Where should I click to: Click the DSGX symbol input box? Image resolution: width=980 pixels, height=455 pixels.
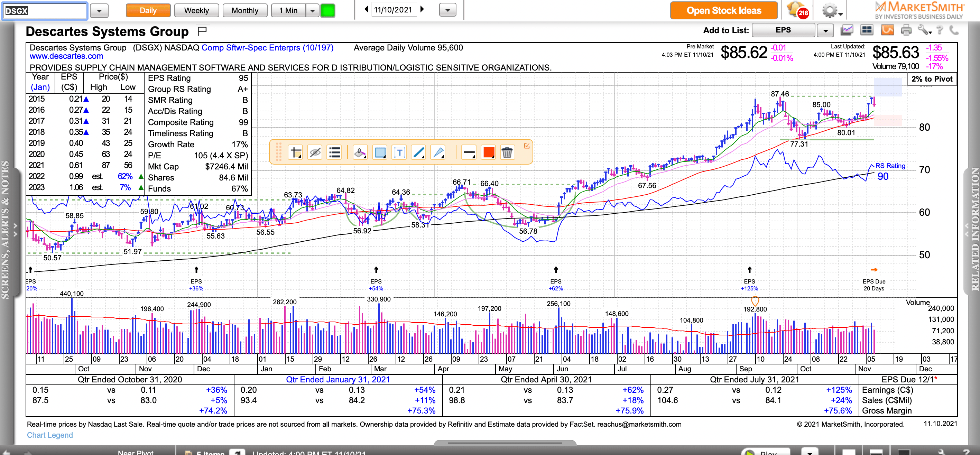(45, 11)
